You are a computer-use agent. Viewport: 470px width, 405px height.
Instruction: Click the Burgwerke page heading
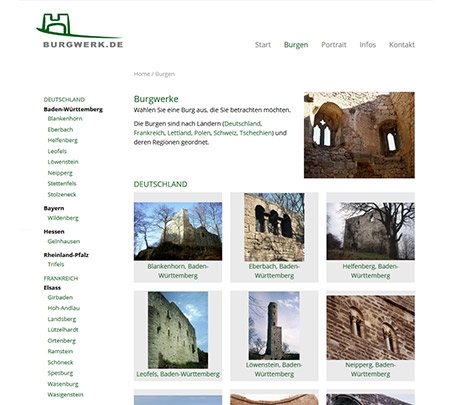pos(156,99)
